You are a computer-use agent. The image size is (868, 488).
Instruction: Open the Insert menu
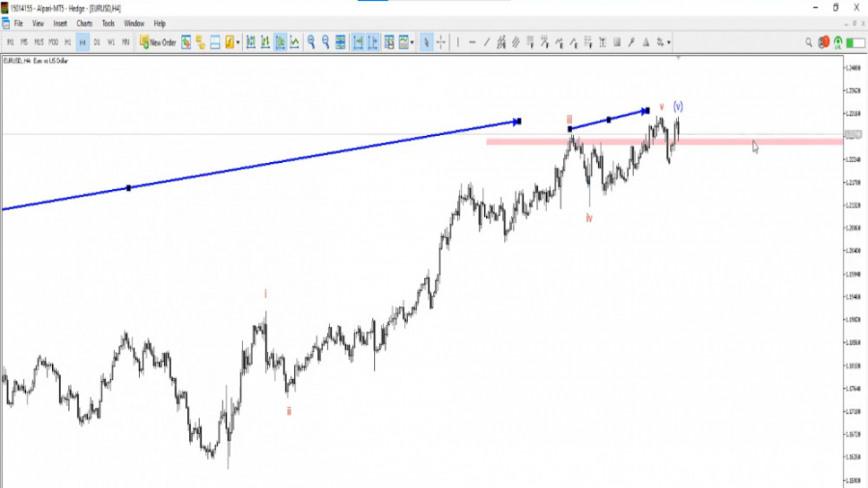click(60, 24)
